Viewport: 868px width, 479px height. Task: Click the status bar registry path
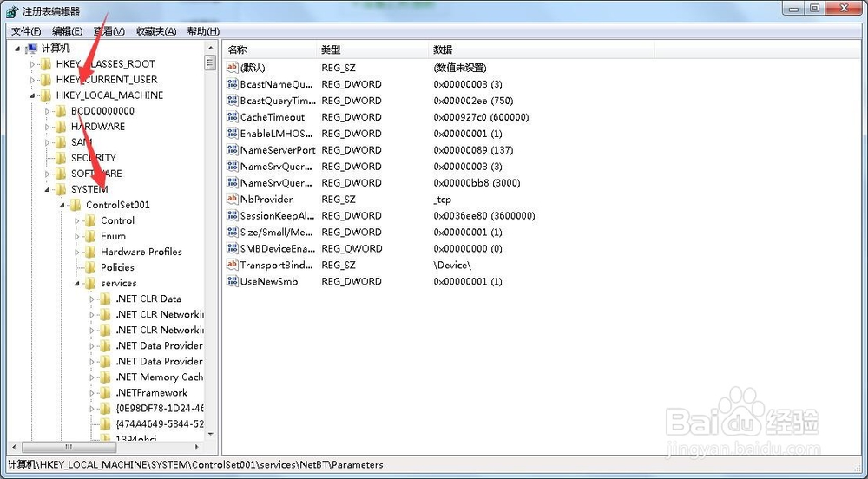pyautogui.click(x=195, y=465)
